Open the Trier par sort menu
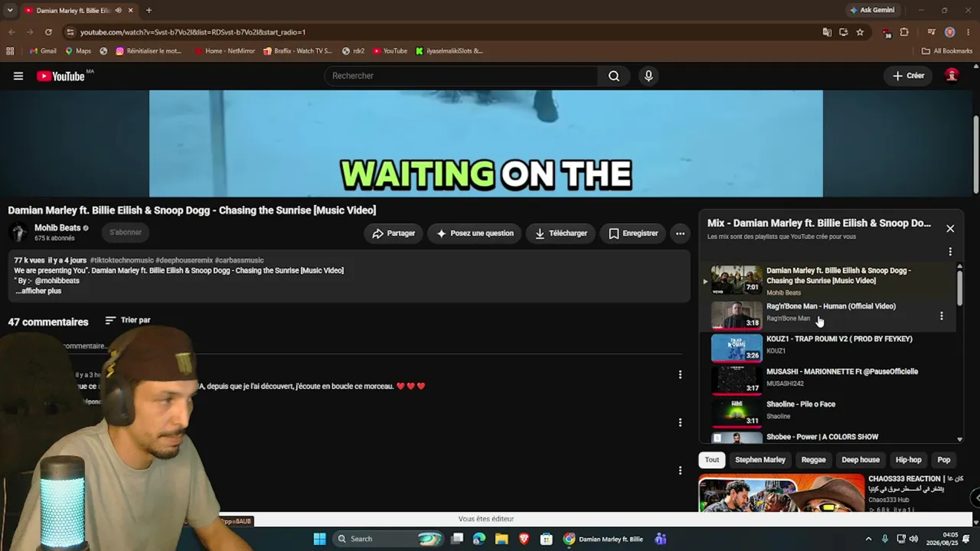980x551 pixels. coord(128,320)
